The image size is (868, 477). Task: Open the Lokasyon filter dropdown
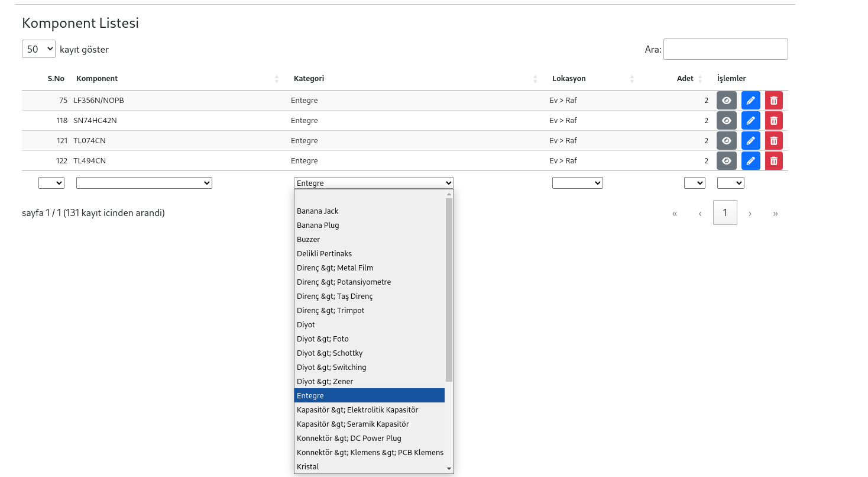click(578, 183)
